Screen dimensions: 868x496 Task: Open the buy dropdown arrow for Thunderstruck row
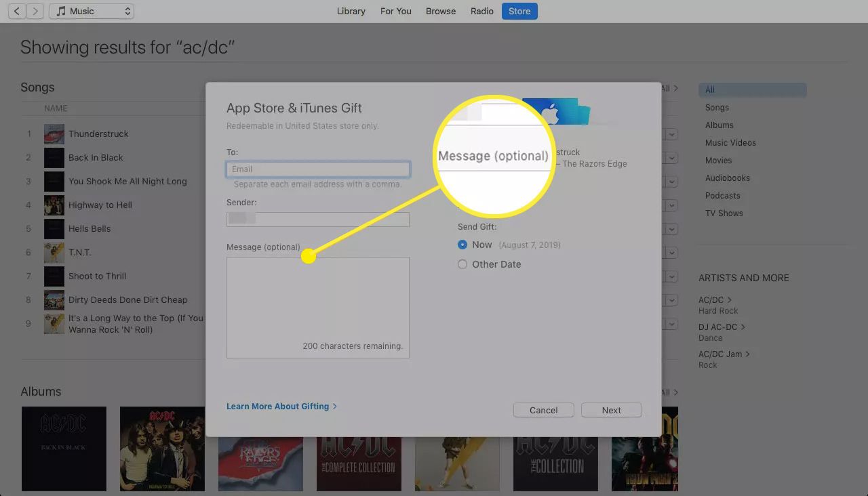[x=672, y=134]
